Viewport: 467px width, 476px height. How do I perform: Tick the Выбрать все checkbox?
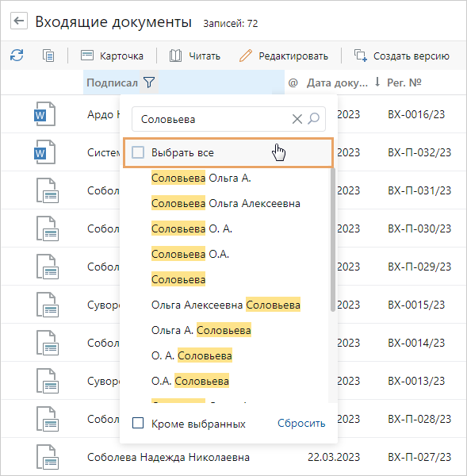tap(138, 152)
